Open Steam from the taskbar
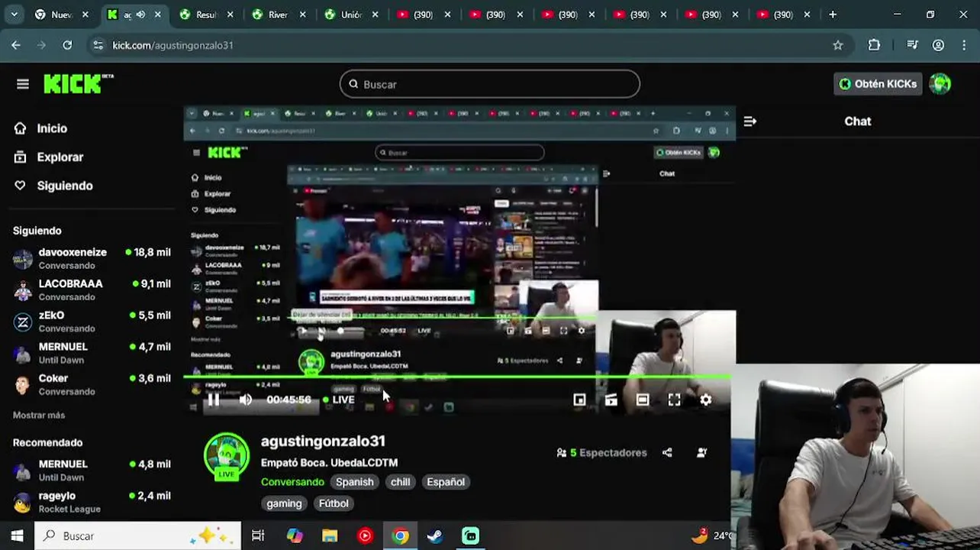The width and height of the screenshot is (980, 550). tap(435, 535)
